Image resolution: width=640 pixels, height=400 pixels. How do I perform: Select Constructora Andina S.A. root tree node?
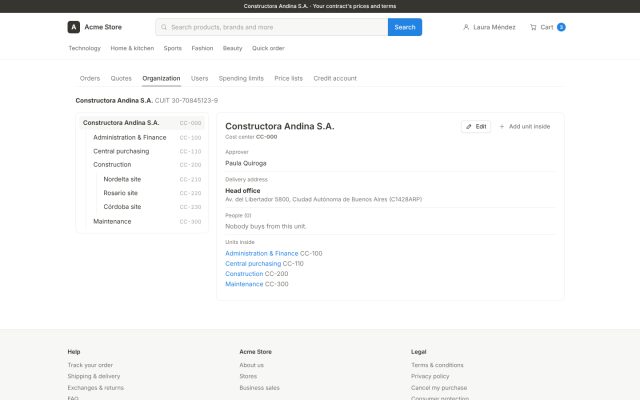(x=142, y=123)
